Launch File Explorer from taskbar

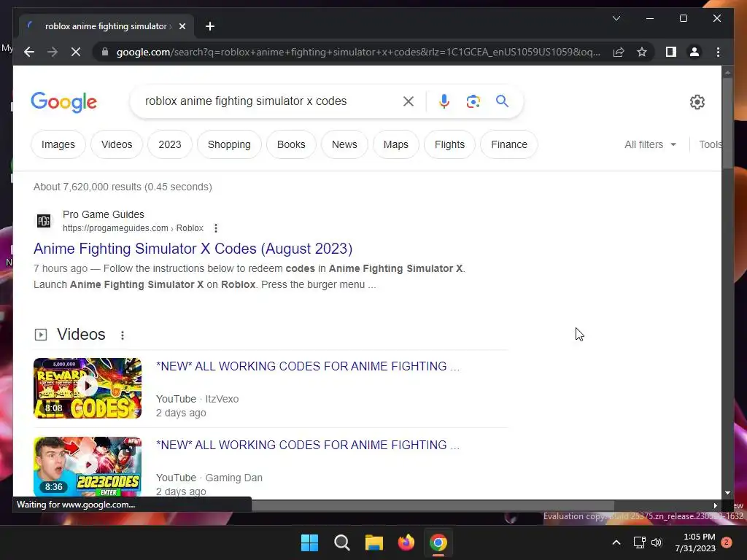(374, 542)
